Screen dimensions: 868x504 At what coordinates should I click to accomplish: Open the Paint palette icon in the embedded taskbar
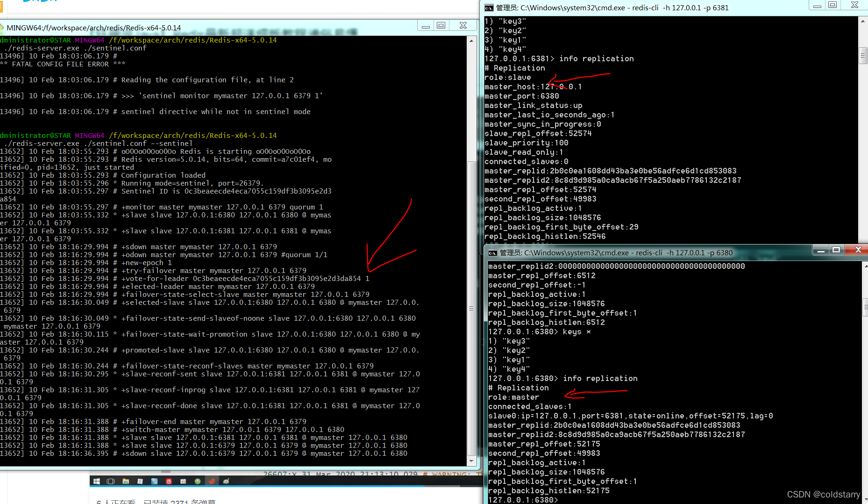[226, 481]
